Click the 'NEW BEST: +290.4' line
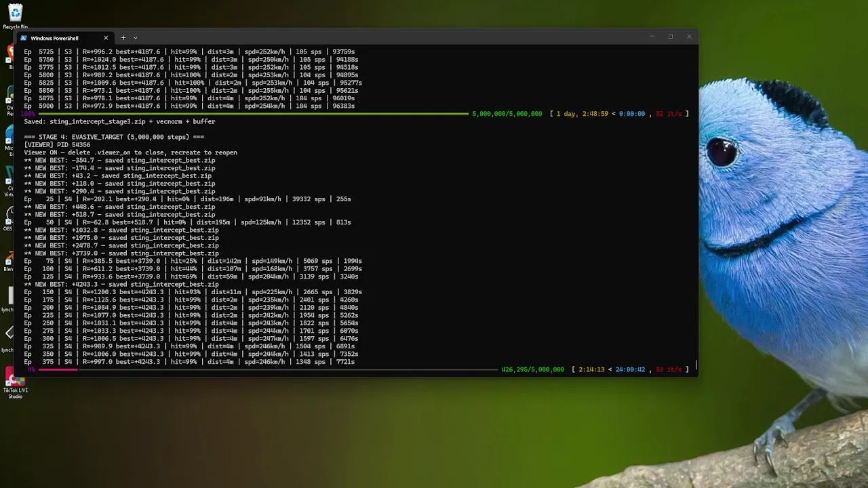The height and width of the screenshot is (488, 868). click(x=119, y=191)
